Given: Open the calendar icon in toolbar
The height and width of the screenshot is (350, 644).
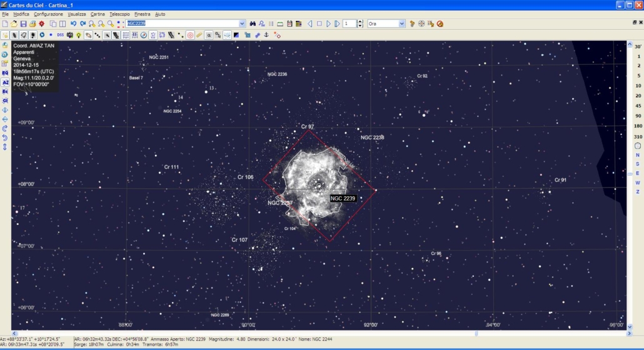Looking at the screenshot, I should pos(289,24).
